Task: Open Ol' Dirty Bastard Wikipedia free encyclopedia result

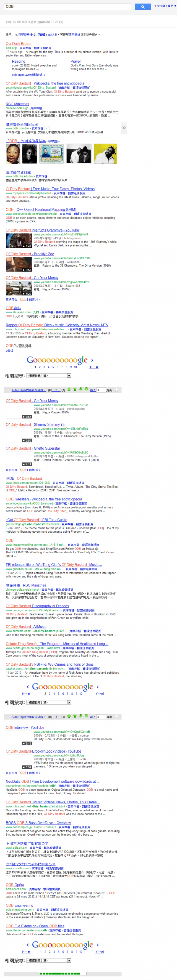Action: (45, 83)
